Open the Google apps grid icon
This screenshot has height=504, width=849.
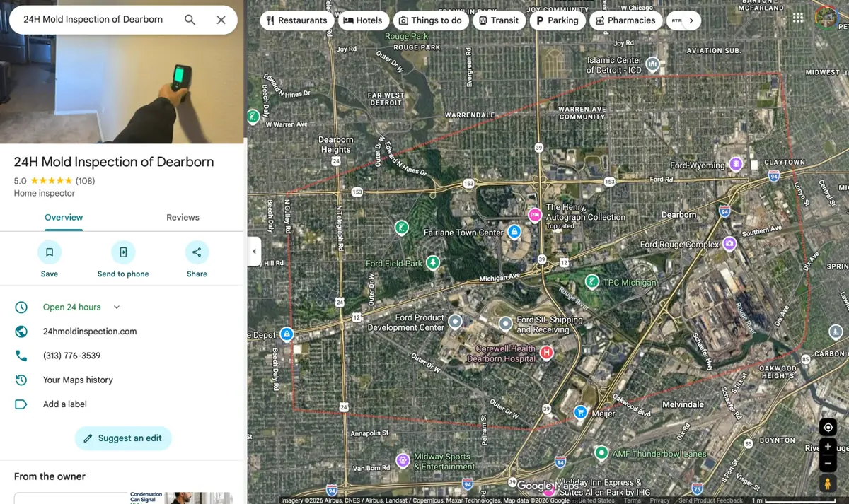(798, 18)
